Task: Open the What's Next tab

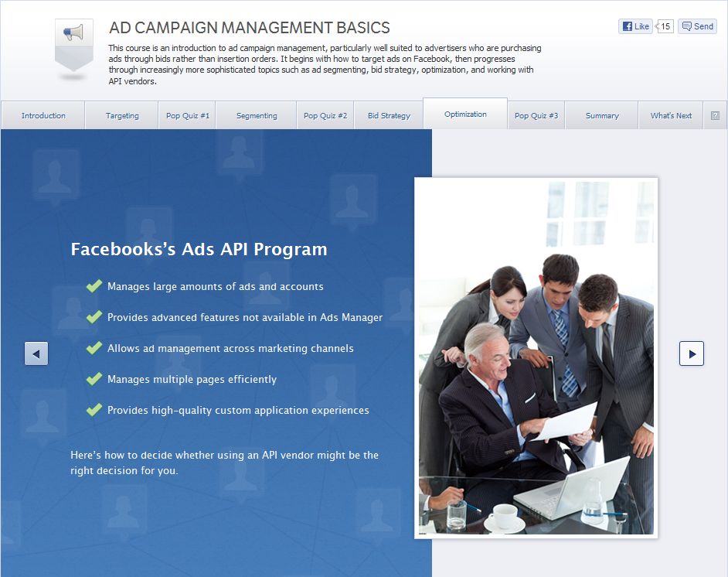Action: click(x=671, y=116)
